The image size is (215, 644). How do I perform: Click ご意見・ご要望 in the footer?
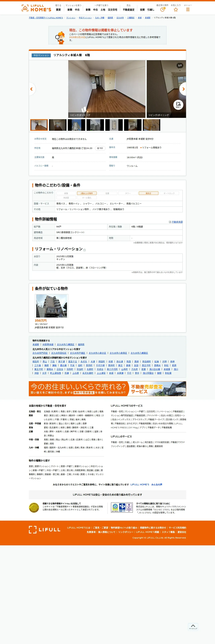point(101,528)
